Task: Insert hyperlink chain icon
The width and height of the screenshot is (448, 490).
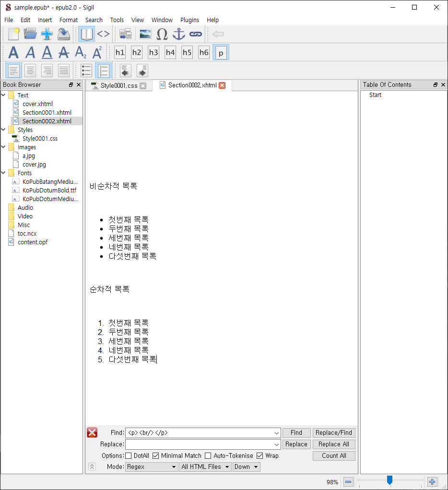Action: (x=196, y=34)
